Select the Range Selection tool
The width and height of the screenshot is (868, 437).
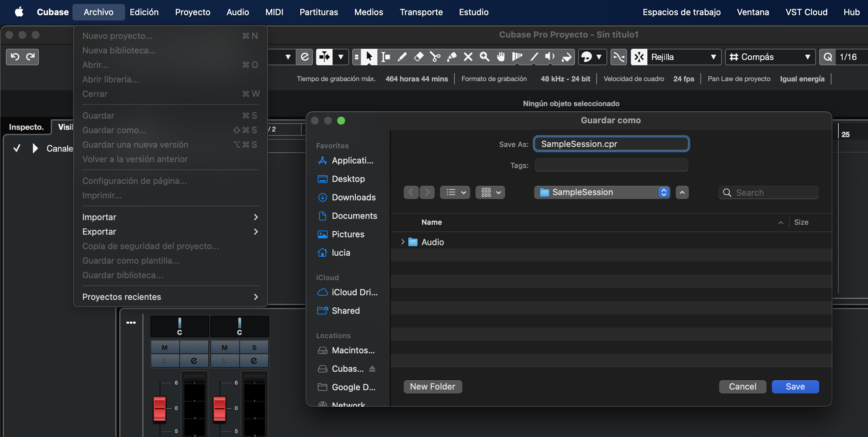(x=385, y=57)
